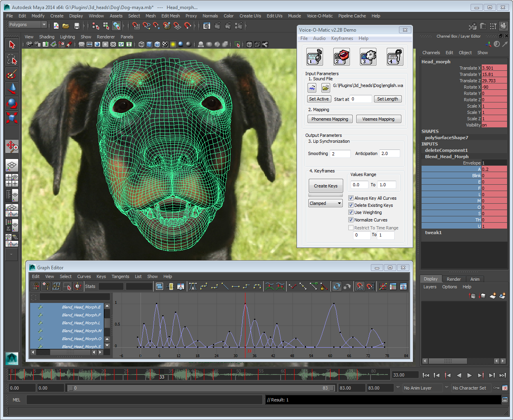Uncheck Always Key All Curves

[351, 198]
